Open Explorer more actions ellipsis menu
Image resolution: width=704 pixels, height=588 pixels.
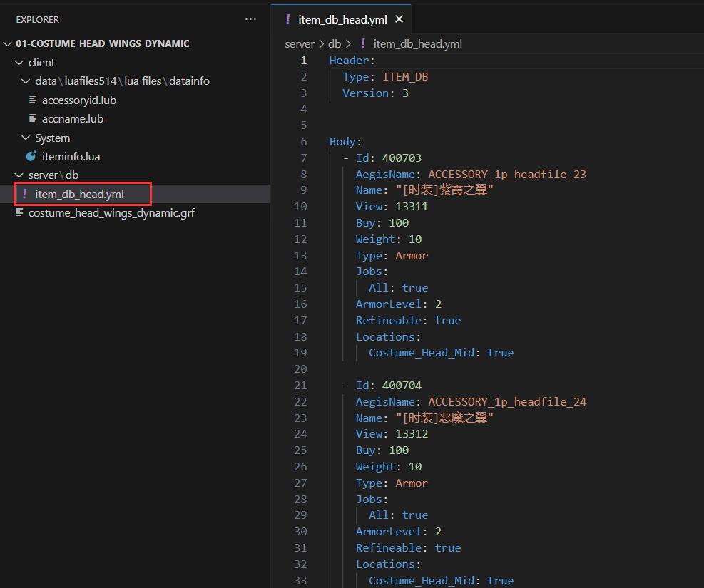tap(250, 19)
